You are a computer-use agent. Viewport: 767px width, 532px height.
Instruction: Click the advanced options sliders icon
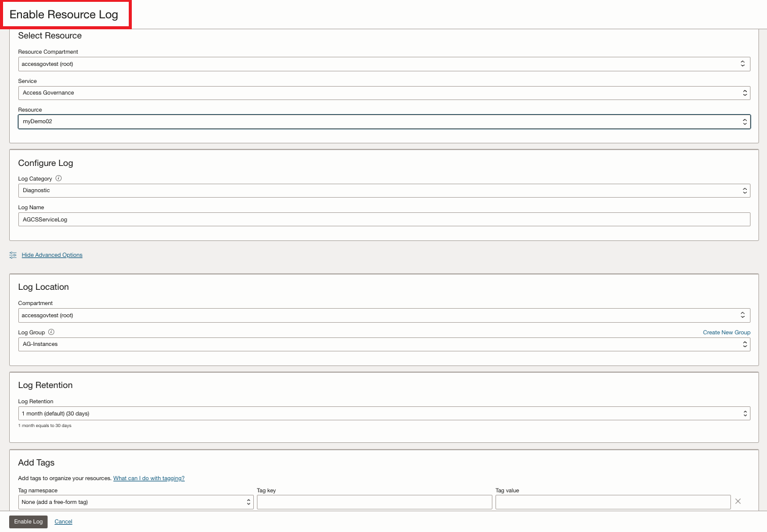tap(13, 255)
